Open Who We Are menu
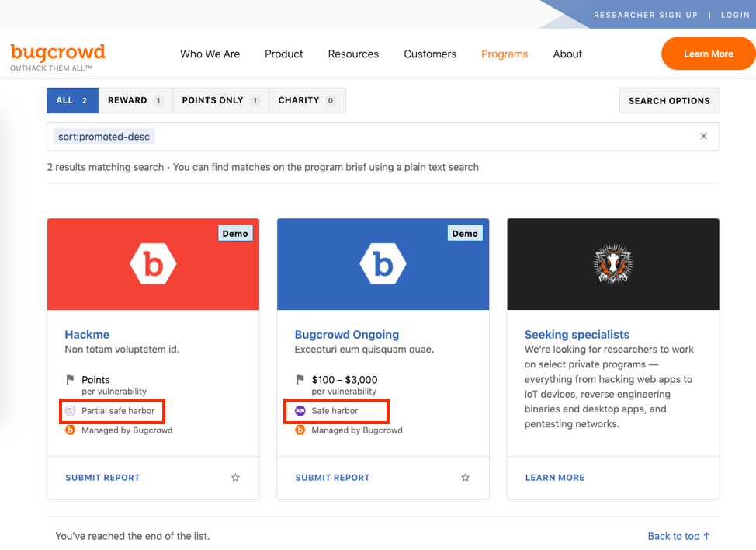 [210, 54]
